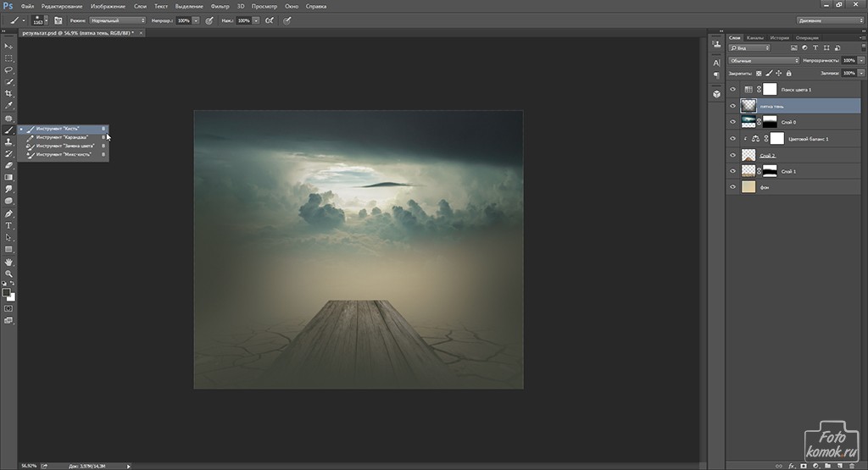The image size is (868, 470).
Task: Switch to the 'Каналы' tab
Action: 757,38
